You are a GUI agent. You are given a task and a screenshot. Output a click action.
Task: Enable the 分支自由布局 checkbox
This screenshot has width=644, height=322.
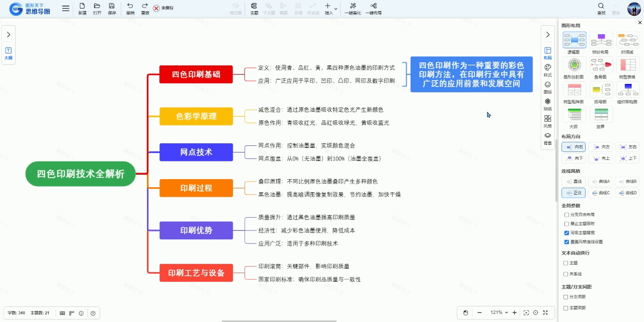tap(567, 214)
